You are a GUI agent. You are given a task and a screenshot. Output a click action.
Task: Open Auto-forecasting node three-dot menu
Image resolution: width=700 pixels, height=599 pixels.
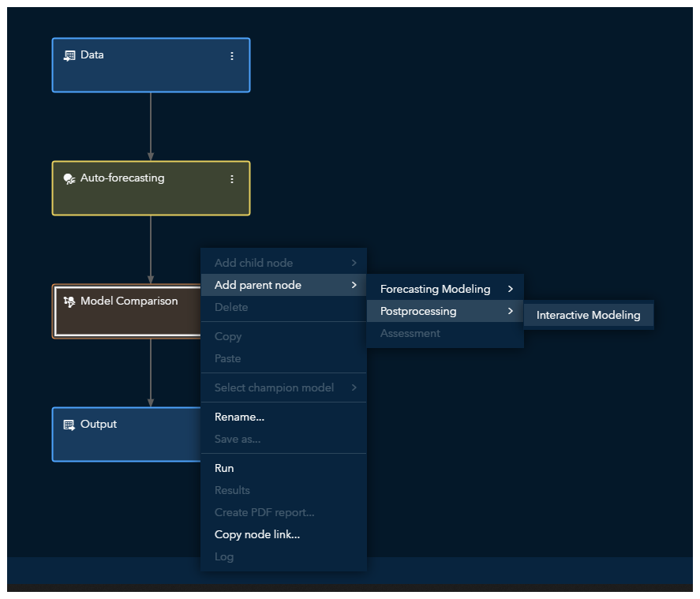pyautogui.click(x=232, y=179)
